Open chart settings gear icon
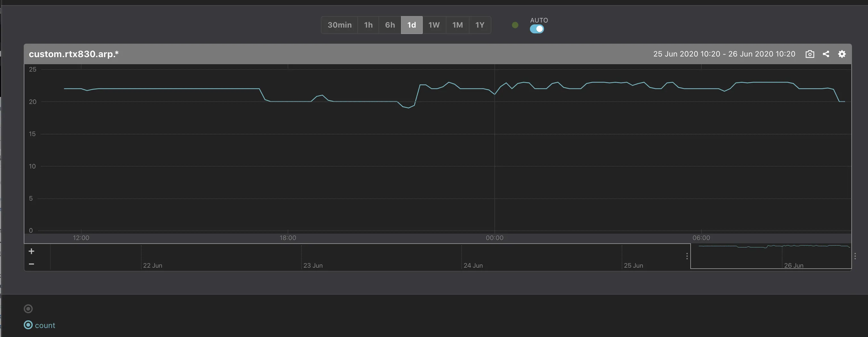This screenshot has width=868, height=337. pyautogui.click(x=842, y=54)
